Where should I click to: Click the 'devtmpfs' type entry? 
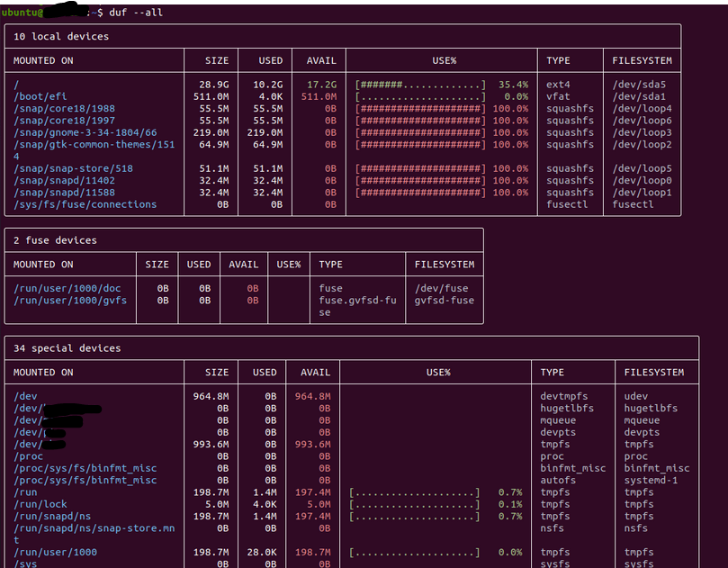[x=564, y=396]
